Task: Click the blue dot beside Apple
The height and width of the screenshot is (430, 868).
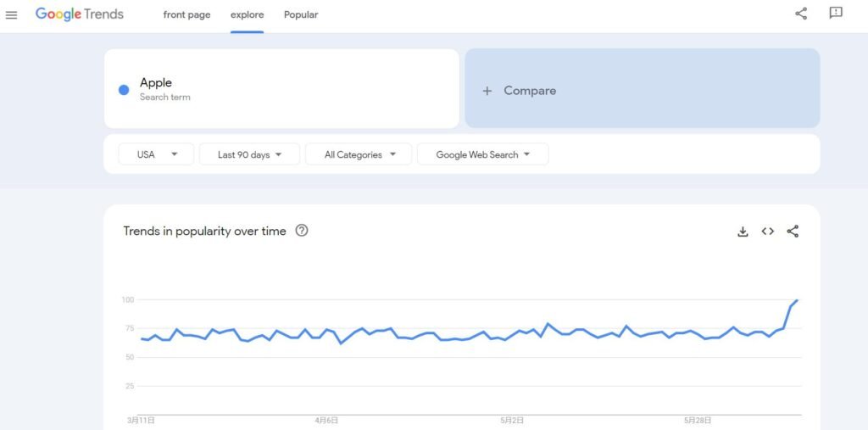Action: coord(124,89)
